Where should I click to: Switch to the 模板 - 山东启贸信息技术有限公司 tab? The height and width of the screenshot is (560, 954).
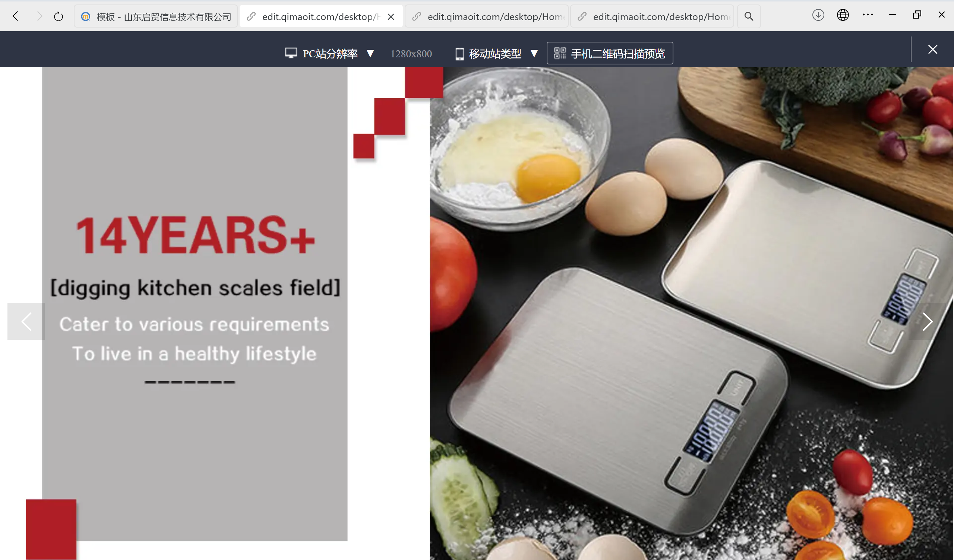(156, 16)
